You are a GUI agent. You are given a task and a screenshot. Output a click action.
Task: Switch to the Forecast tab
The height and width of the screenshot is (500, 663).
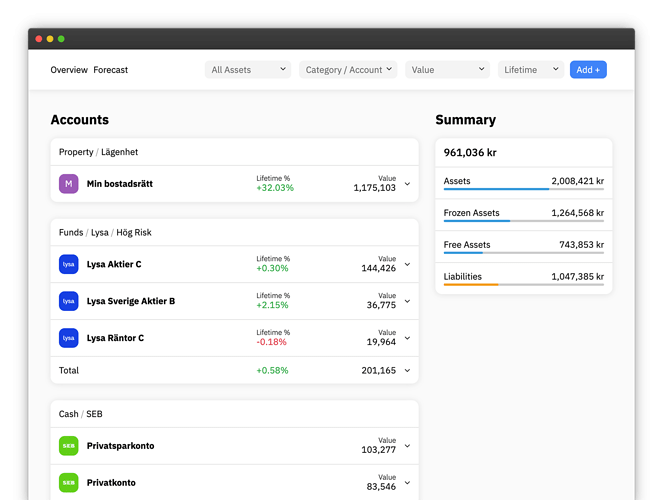(111, 70)
